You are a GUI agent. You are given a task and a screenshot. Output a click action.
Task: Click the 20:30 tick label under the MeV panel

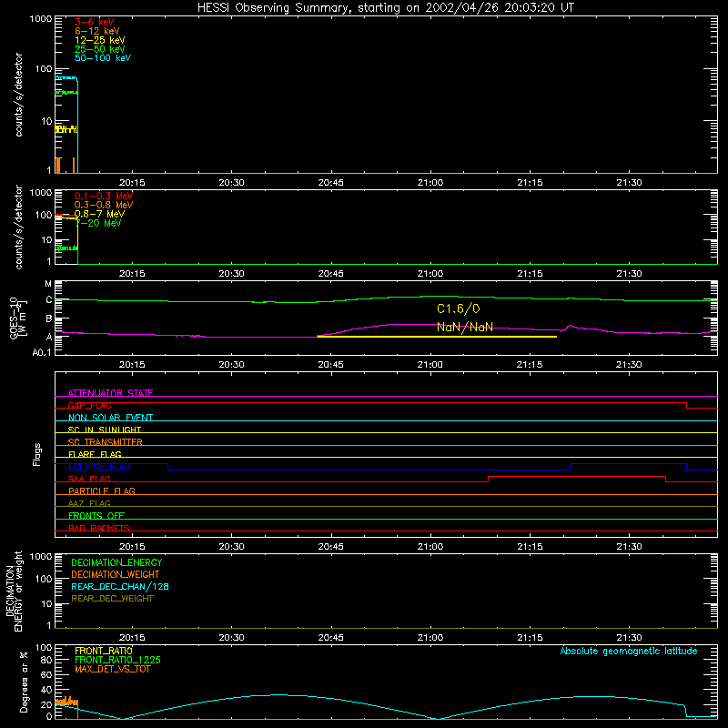tap(232, 274)
